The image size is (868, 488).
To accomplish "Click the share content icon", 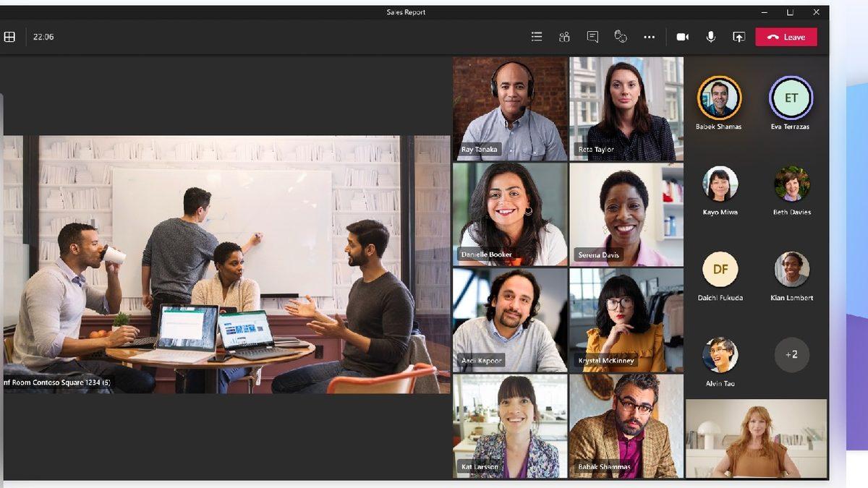I will 739,37.
